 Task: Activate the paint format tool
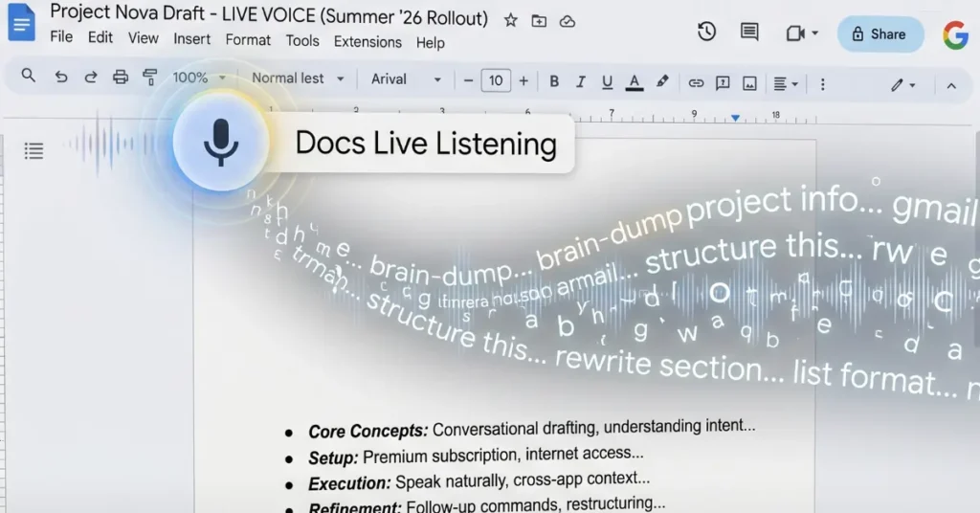coord(150,78)
